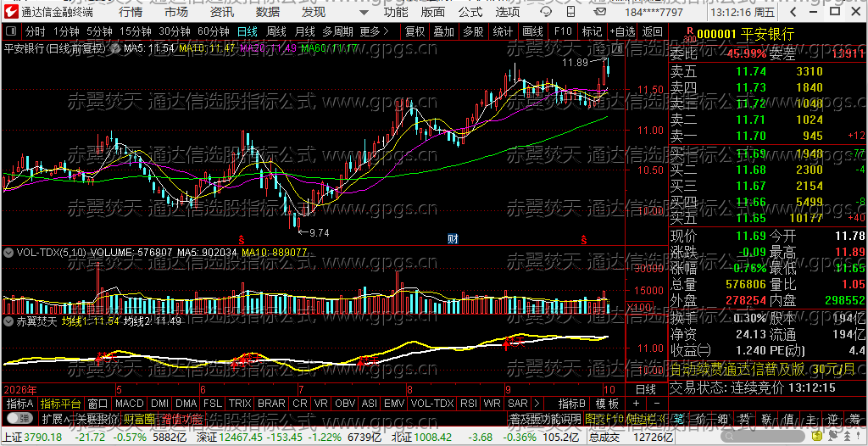This screenshot has height=446, width=868.
Task: Click the R300 badge beside stock code
Action: (689, 35)
